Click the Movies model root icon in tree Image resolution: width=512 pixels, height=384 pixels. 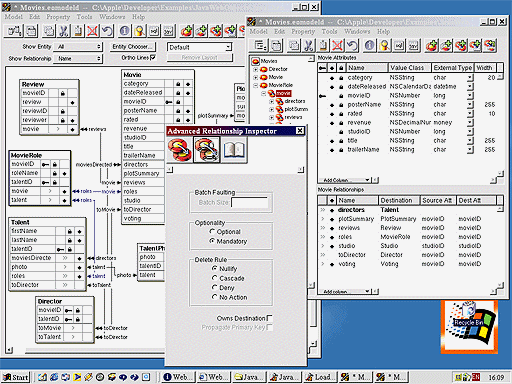tap(256, 61)
